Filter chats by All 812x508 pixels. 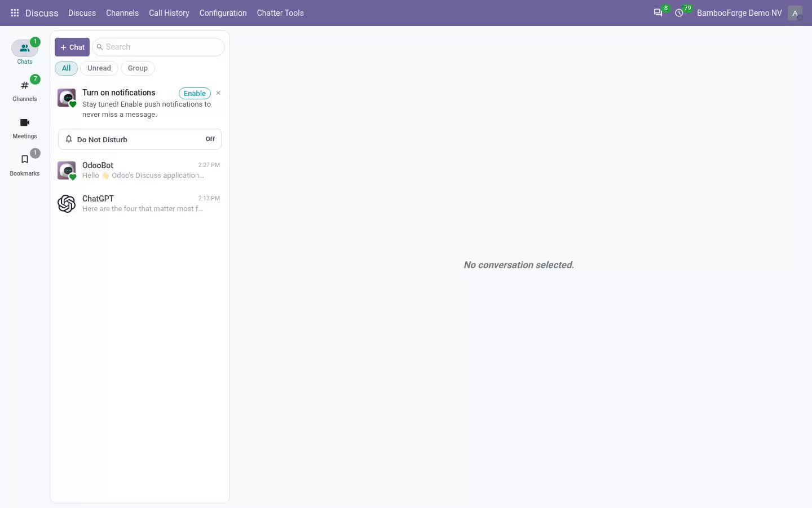(67, 68)
